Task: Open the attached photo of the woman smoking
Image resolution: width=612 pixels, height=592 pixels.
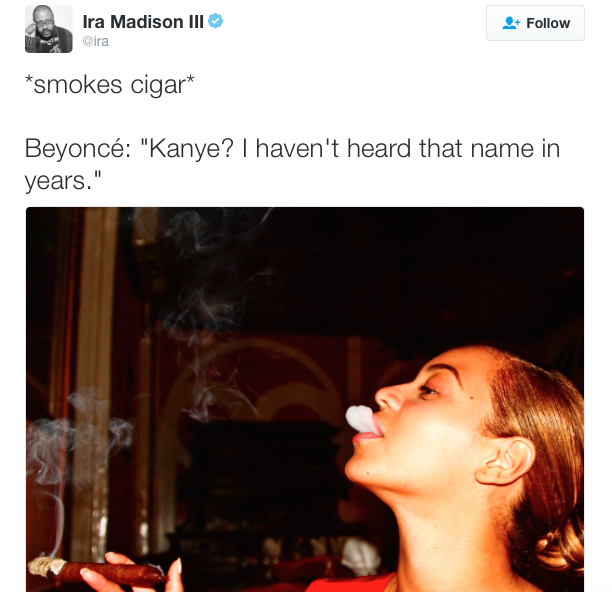Action: point(305,399)
